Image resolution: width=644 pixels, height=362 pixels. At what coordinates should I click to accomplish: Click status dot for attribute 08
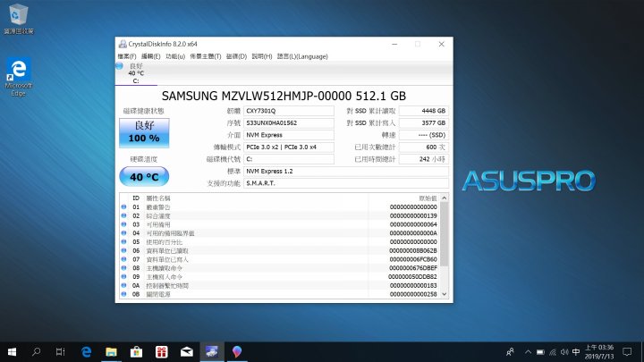coord(123,267)
